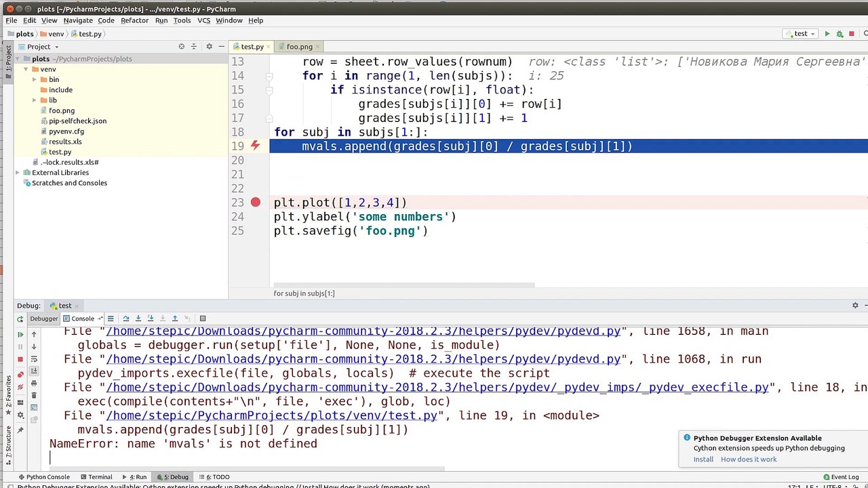Screen dimensions: 868x488
Task: View breakpoints via red double-dot icon
Action: pos(20,375)
